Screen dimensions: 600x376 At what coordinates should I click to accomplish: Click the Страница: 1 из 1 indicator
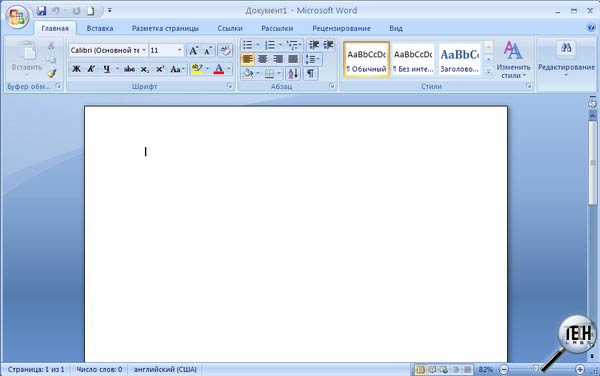click(36, 369)
